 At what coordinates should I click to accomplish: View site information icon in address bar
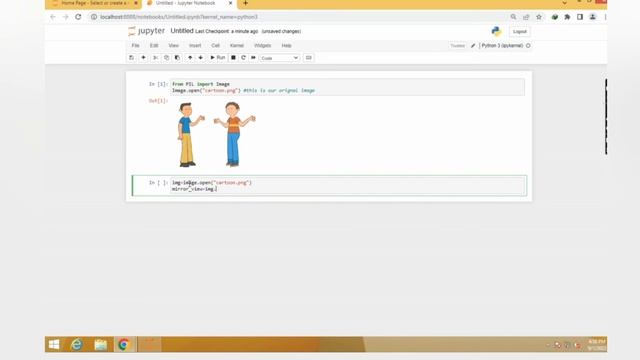click(94, 17)
